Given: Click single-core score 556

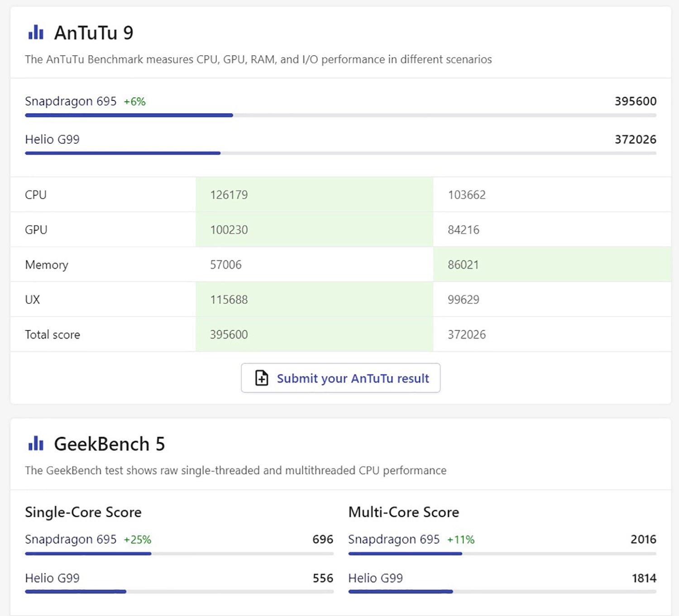Looking at the screenshot, I should pos(323,578).
